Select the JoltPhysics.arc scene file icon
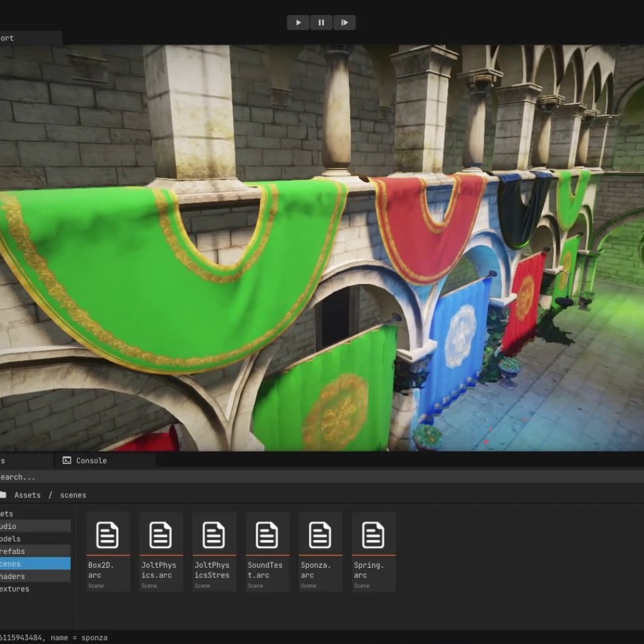The height and width of the screenshot is (644, 644). pyautogui.click(x=161, y=535)
